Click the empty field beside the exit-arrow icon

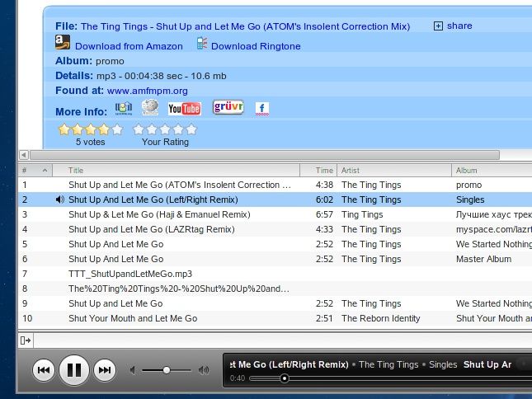(x=283, y=340)
